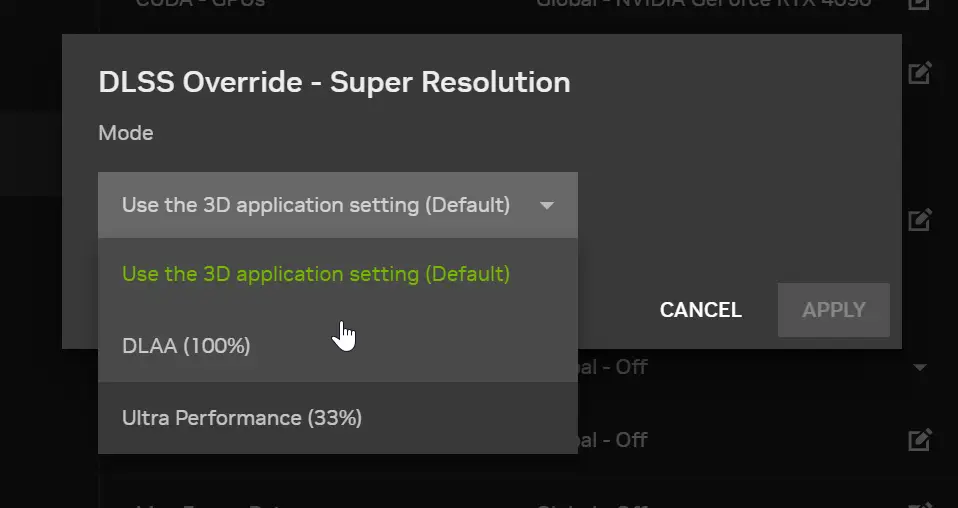
Task: Click the edit icon right of the dialog title
Action: pos(920,73)
